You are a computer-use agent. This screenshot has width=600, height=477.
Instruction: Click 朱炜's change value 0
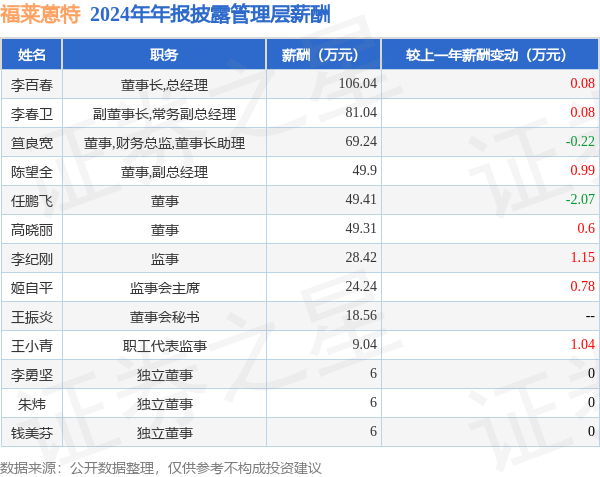(591, 402)
